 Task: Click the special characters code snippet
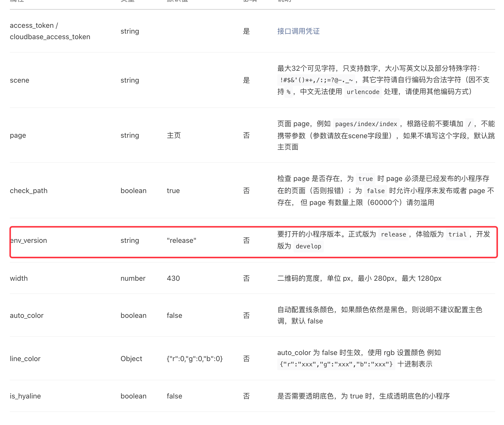click(316, 80)
